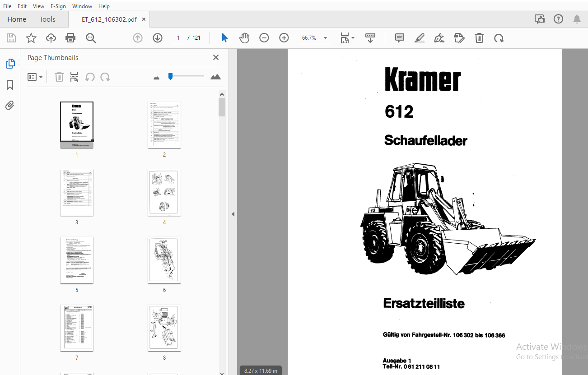
Task: Delete selected thumbnail pages in the panel
Action: point(59,77)
